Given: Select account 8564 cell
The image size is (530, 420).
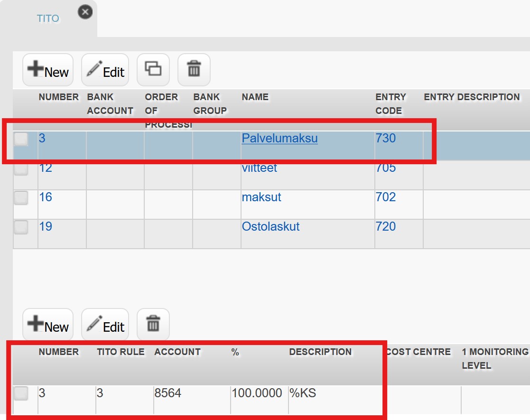Looking at the screenshot, I should 167,393.
